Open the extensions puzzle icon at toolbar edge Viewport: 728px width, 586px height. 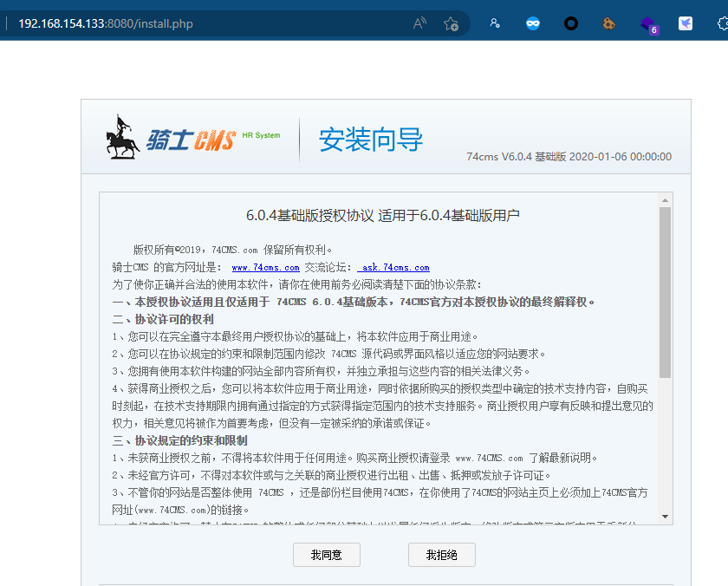pos(723,23)
